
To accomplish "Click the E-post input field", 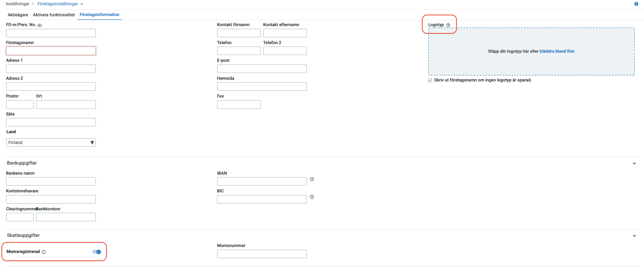I will pos(261,69).
